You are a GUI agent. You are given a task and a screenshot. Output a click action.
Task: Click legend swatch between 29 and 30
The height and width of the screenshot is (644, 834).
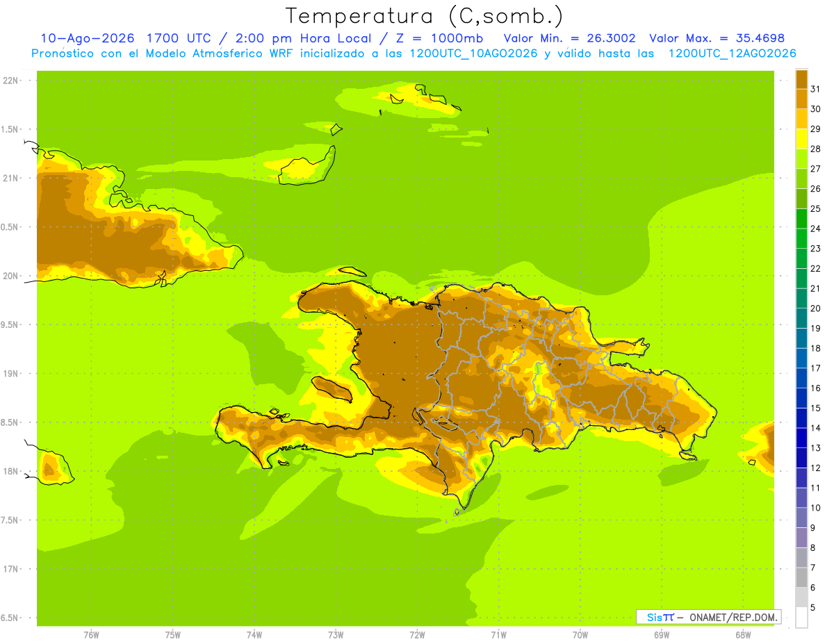[801, 119]
